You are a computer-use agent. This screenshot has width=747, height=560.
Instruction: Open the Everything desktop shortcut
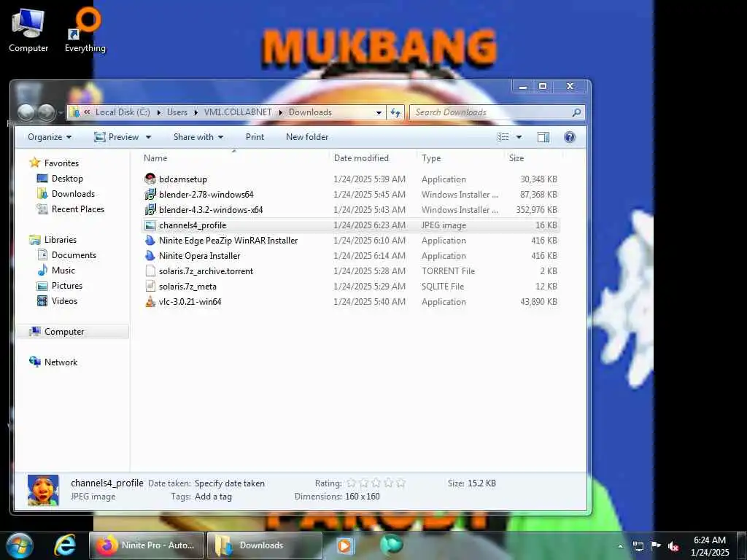[85, 31]
